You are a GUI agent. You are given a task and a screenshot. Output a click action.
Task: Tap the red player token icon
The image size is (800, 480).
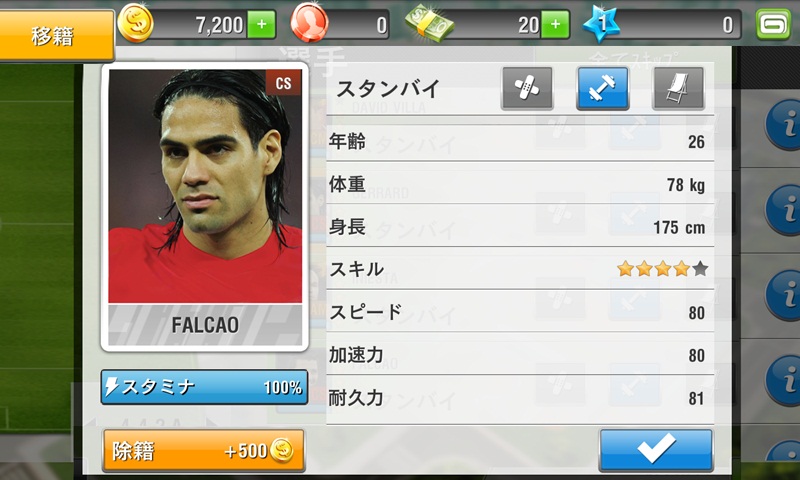coord(309,23)
